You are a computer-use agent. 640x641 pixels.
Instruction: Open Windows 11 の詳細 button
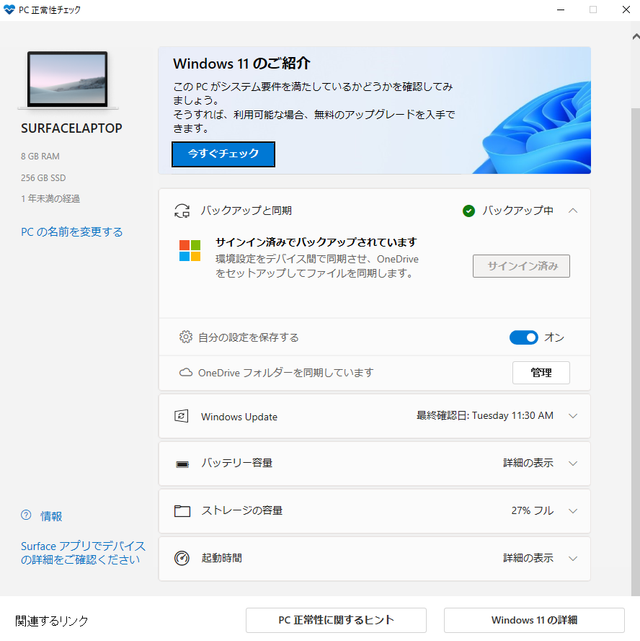[x=534, y=620]
